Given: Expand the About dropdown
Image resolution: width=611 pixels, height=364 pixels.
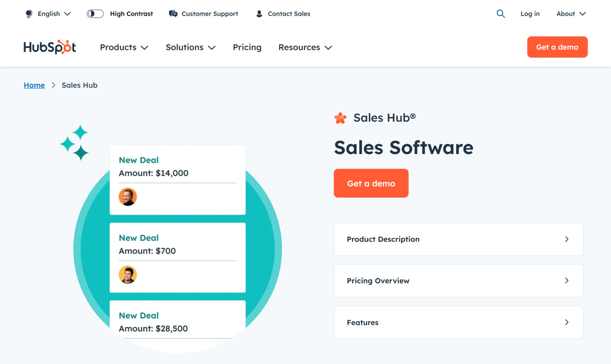Looking at the screenshot, I should [x=571, y=14].
